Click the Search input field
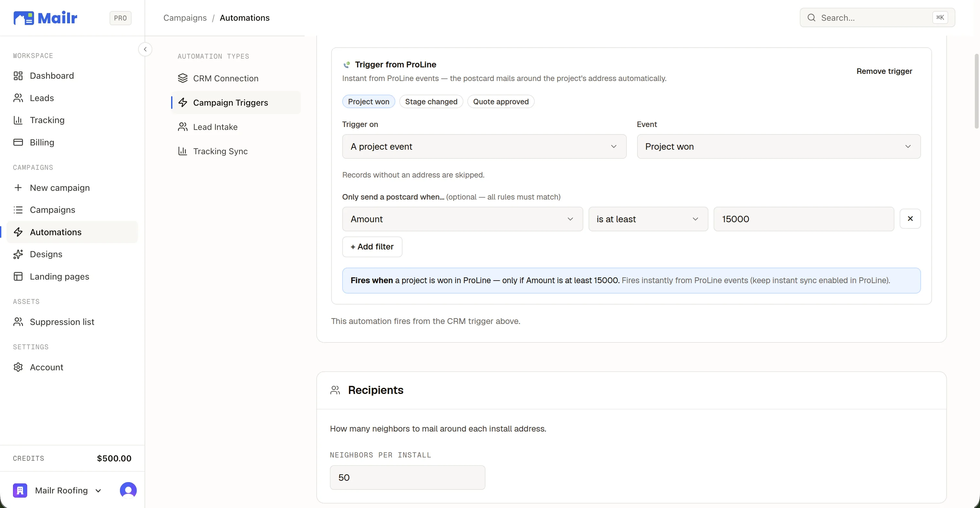The image size is (980, 508). tap(877, 18)
